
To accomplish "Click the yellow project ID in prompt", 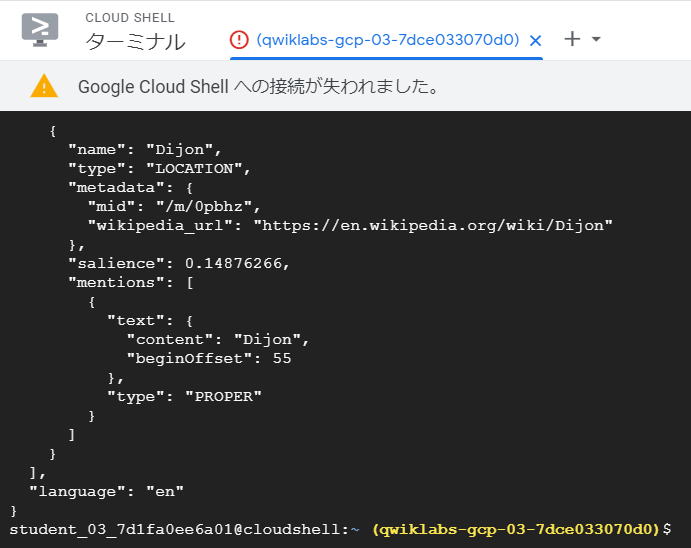I will pos(516,528).
